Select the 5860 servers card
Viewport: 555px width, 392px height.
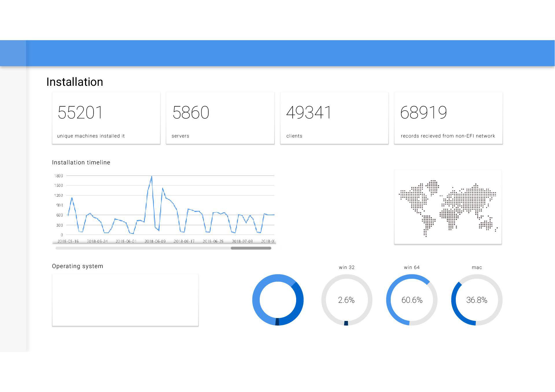(220, 118)
